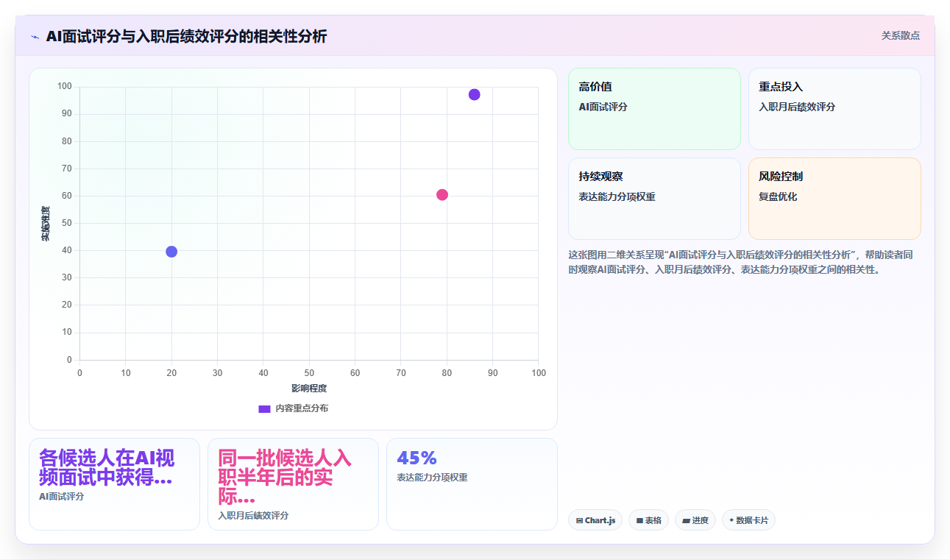This screenshot has height=560, width=950.
Task: Click the pink 同一批候选人入职半年后 headline
Action: pos(285,477)
